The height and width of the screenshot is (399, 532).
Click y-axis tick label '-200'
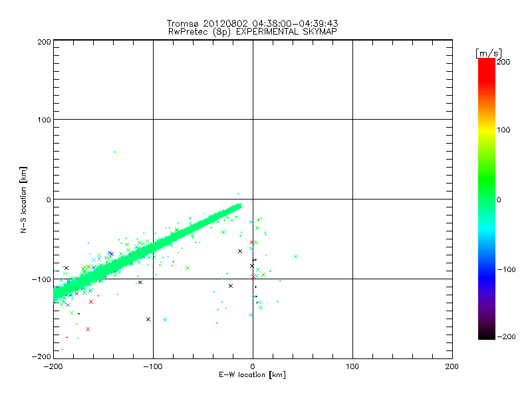pos(41,356)
